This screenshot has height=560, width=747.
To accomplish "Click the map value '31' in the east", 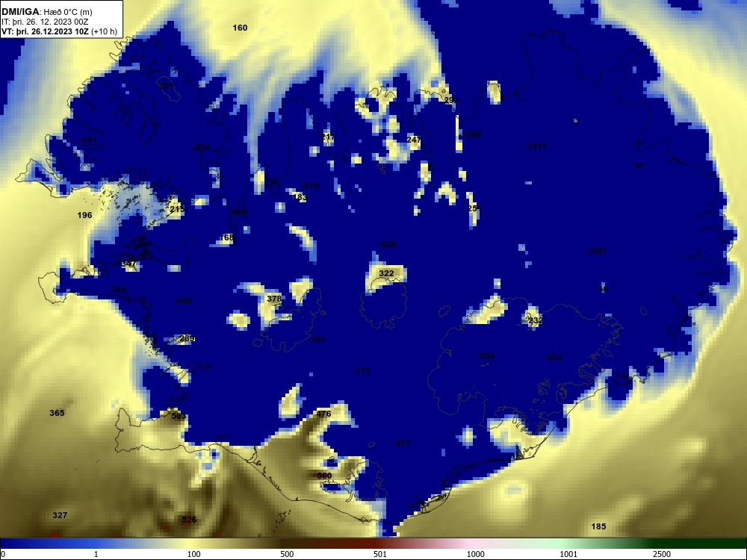I will pos(639,167).
